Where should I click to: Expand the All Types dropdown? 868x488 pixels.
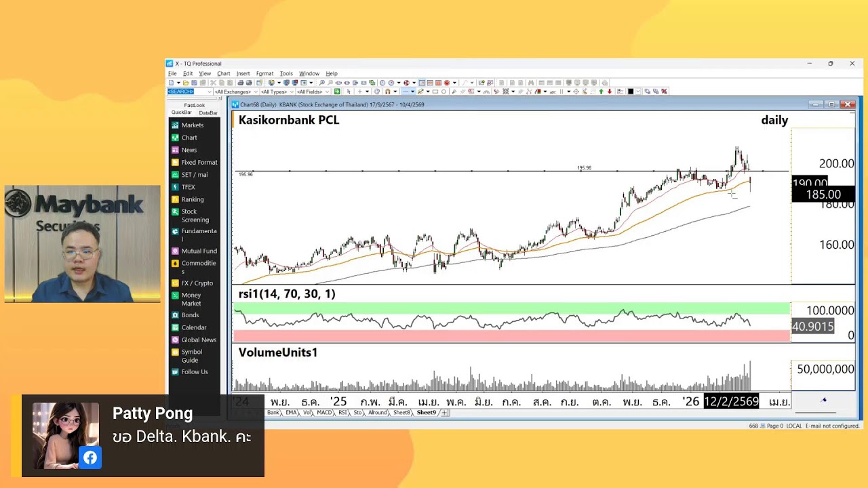(292, 91)
